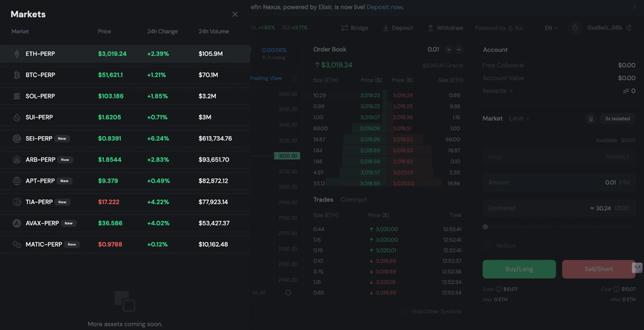Click the Bitcoin icon beside BTC-PERP

16,75
